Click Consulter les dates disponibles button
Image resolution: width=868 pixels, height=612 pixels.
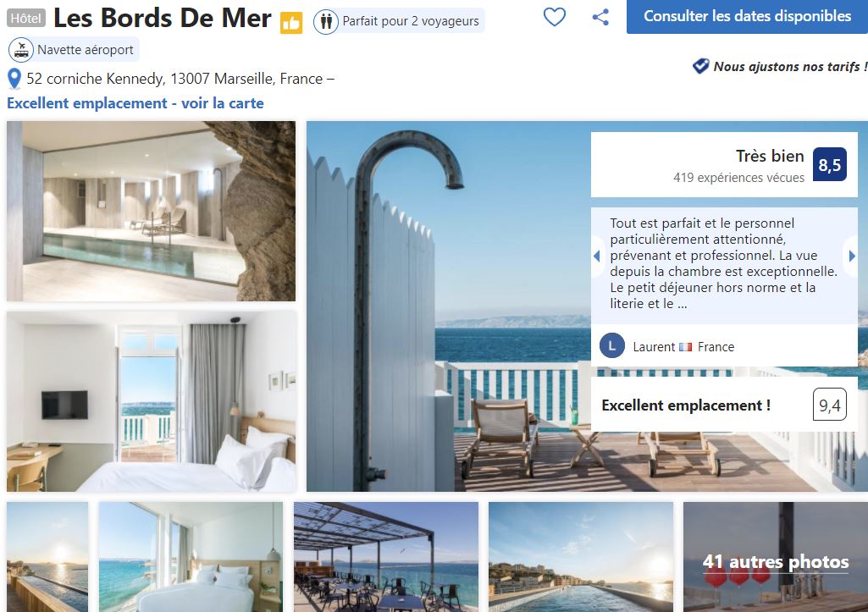tap(747, 17)
